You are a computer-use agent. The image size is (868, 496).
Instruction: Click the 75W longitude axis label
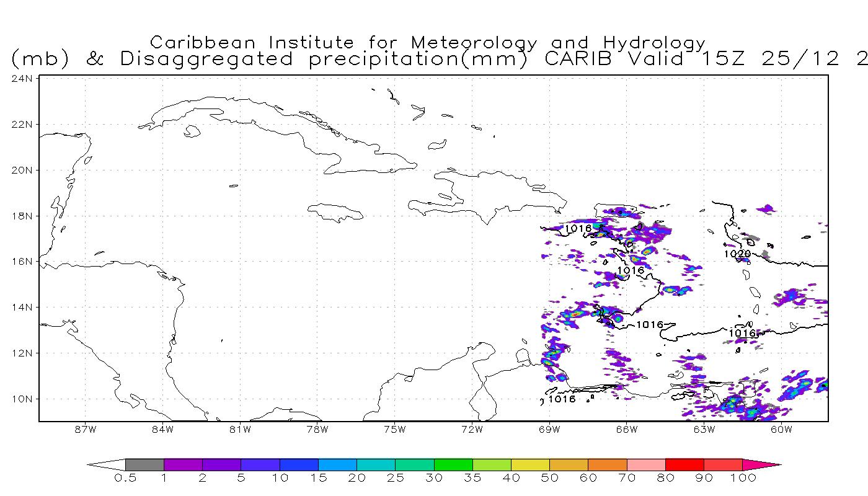pyautogui.click(x=394, y=429)
